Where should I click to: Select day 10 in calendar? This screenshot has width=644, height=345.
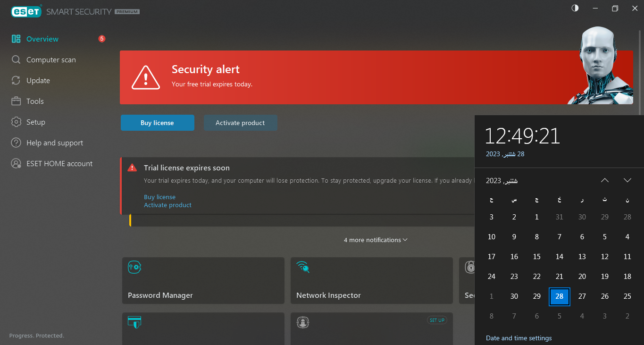tap(492, 237)
